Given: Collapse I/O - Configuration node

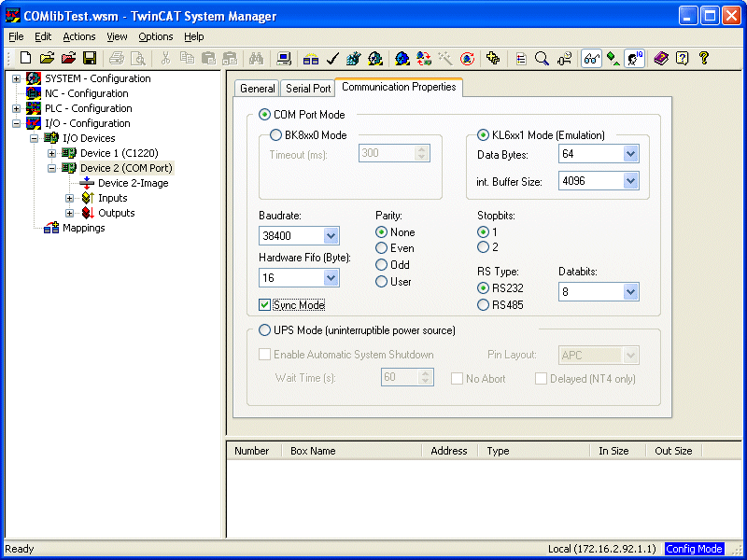Looking at the screenshot, I should [x=16, y=124].
